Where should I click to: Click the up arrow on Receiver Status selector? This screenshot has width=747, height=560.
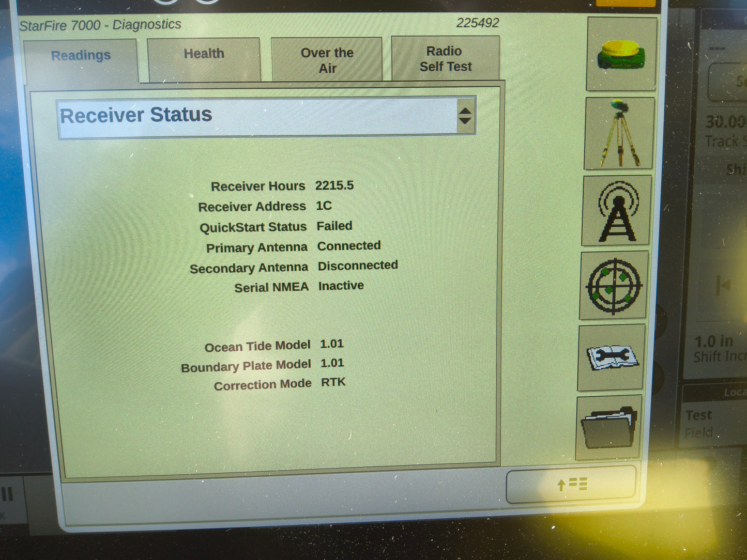click(x=465, y=110)
